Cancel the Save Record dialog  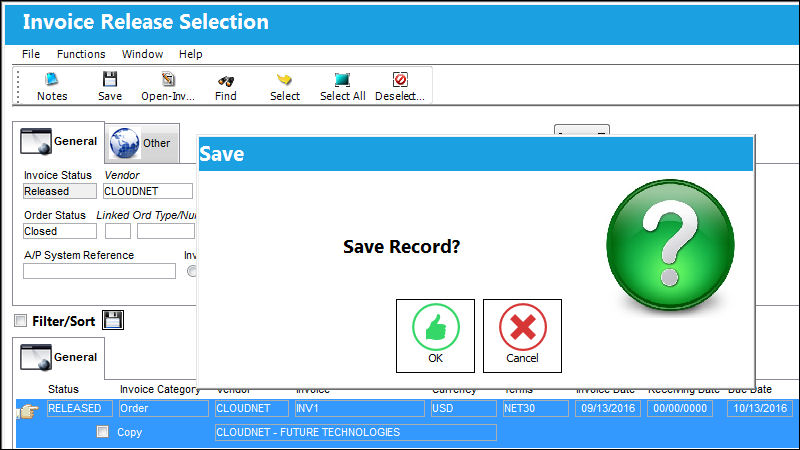(x=522, y=336)
